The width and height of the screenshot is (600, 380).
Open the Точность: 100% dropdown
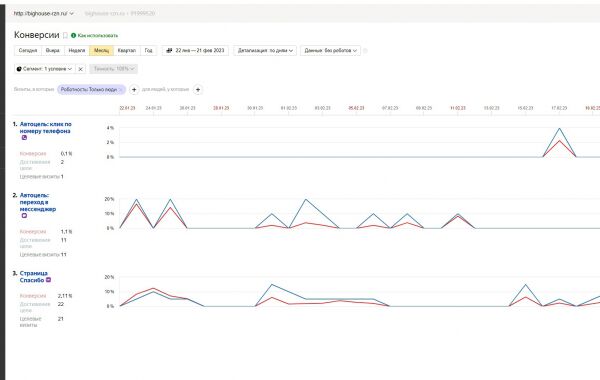pyautogui.click(x=114, y=69)
